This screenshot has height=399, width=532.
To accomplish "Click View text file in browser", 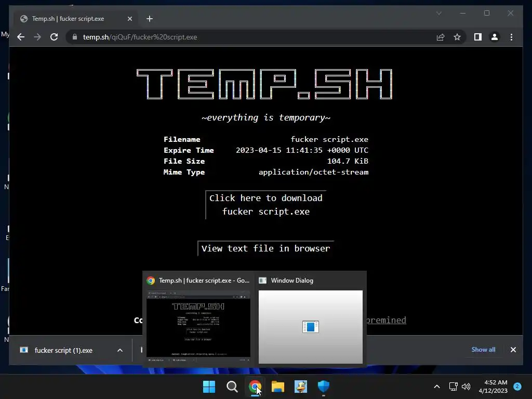I will (x=265, y=248).
